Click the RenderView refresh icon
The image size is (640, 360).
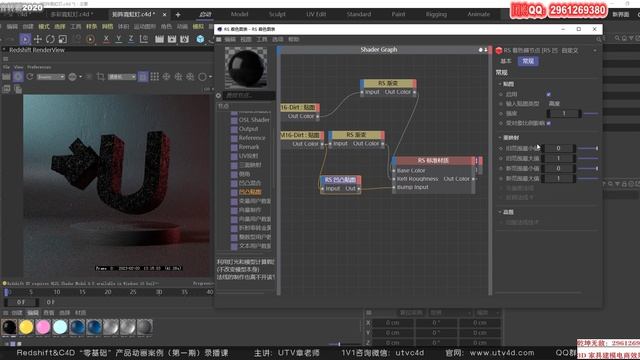[30, 77]
